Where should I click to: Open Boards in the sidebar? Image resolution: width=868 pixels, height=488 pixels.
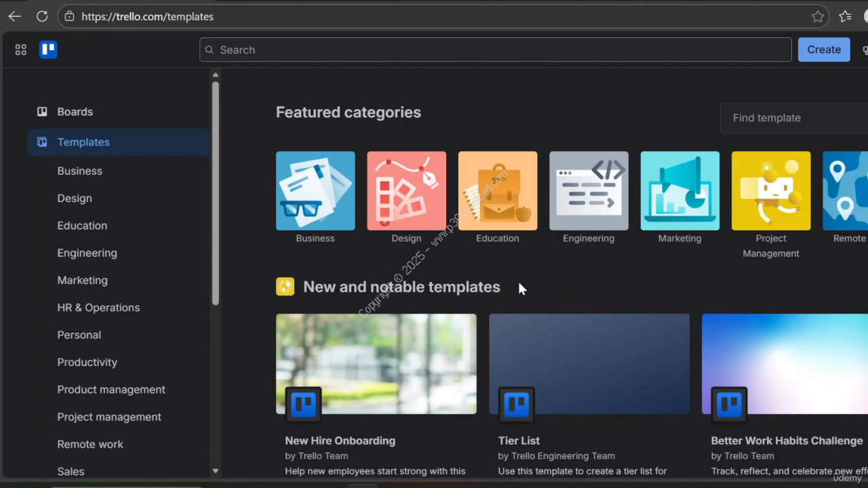click(x=75, y=112)
